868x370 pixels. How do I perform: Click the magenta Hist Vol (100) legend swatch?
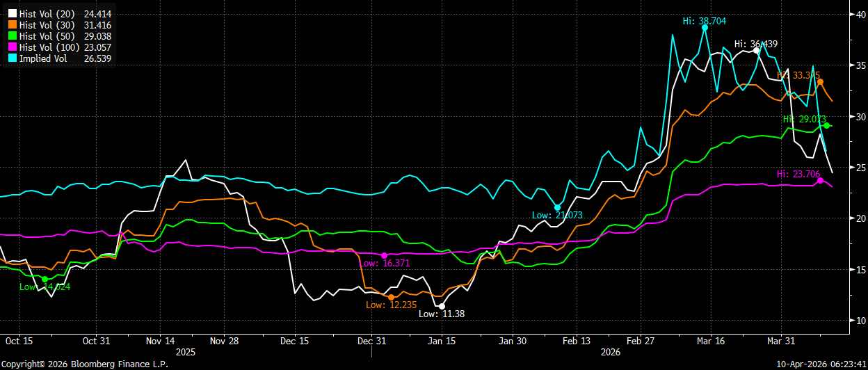click(x=11, y=47)
